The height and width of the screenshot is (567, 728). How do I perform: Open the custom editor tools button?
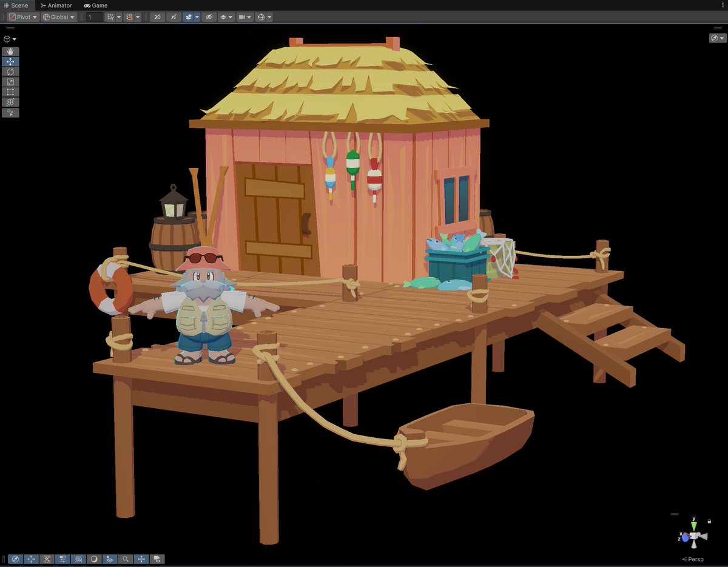(11, 112)
